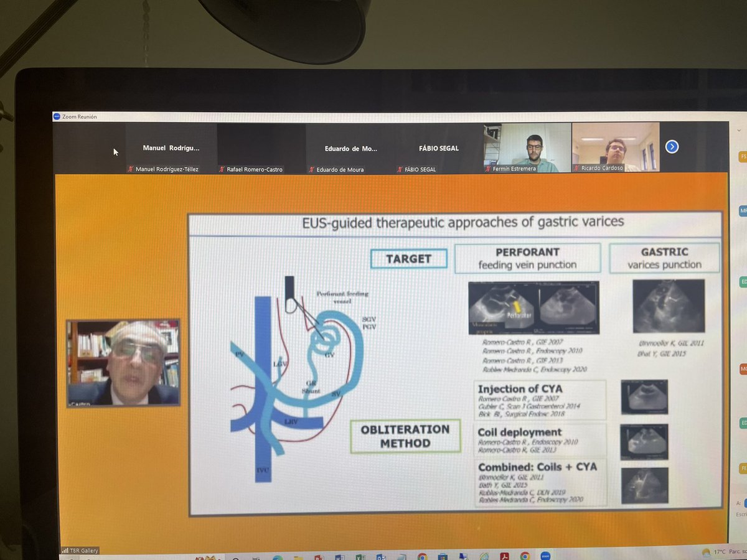747x560 pixels.
Task: Click muted mic icon beside Eduardo de Moura
Action: click(312, 169)
